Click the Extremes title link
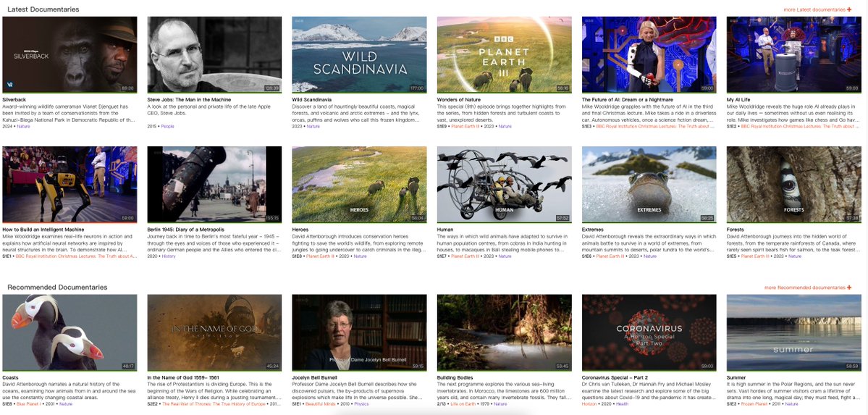Viewport: 868px width, 415px height. click(592, 230)
